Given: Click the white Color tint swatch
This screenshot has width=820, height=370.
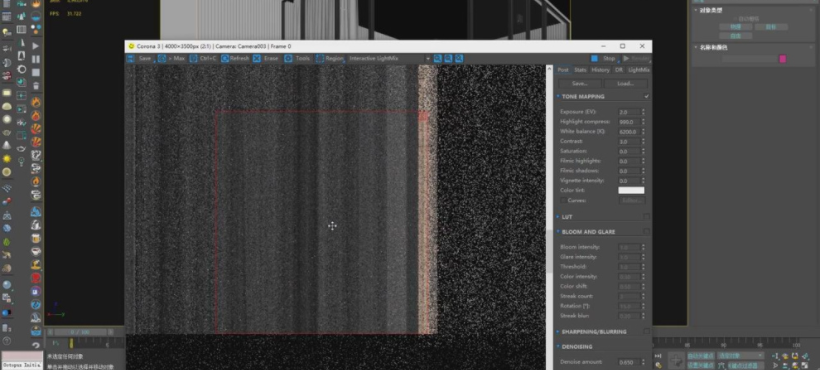Looking at the screenshot, I should (631, 191).
